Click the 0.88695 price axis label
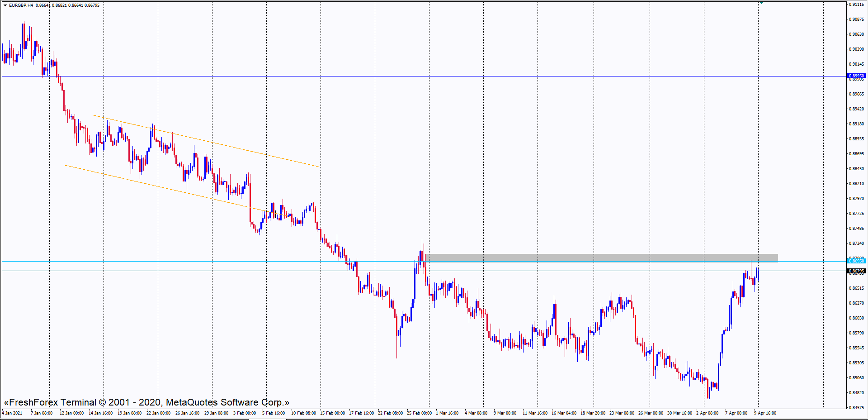This screenshot has height=420, width=868. [856, 154]
